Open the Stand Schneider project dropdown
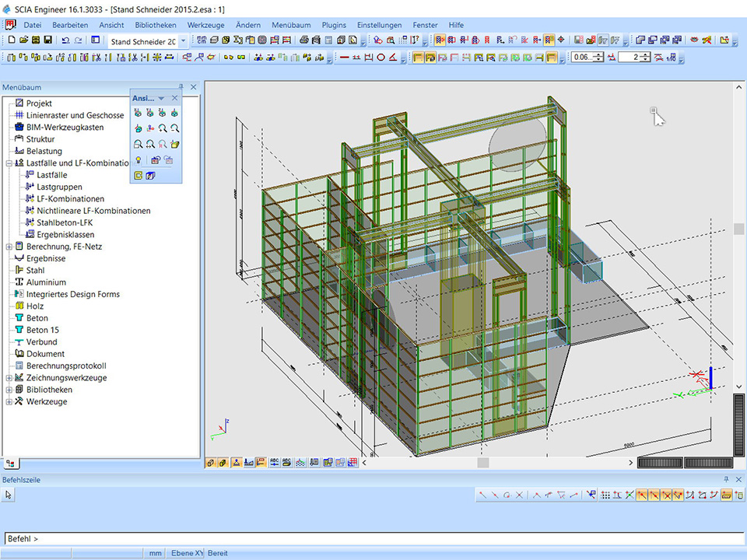 point(184,40)
